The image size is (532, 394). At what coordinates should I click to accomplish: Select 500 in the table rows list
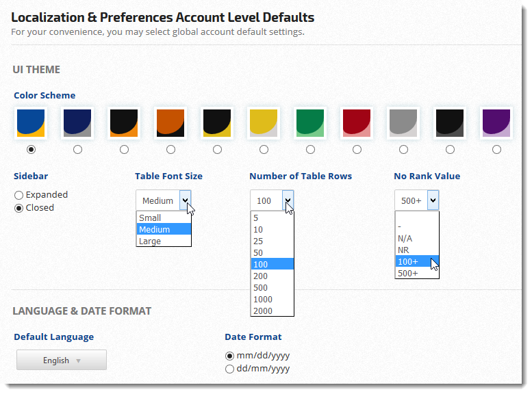point(260,287)
